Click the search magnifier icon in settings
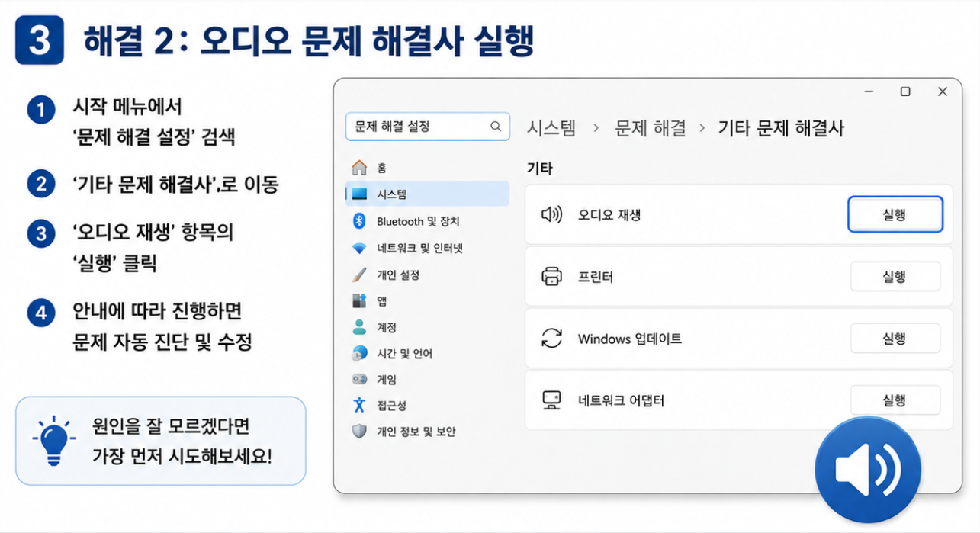 click(496, 127)
